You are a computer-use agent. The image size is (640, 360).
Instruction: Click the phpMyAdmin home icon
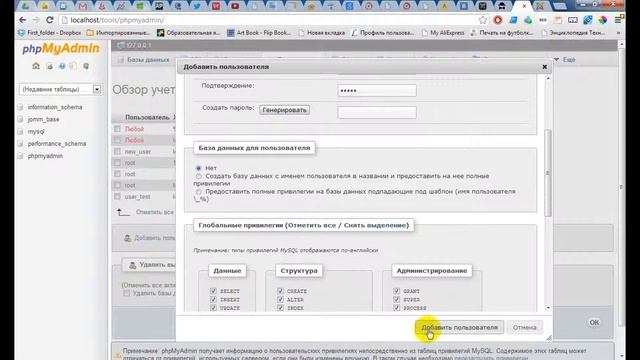pos(36,66)
